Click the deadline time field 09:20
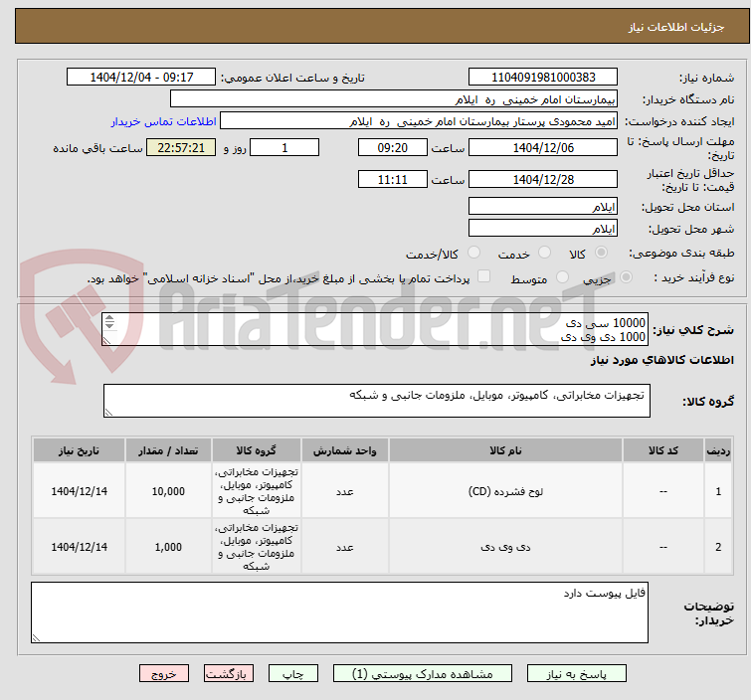 393,147
